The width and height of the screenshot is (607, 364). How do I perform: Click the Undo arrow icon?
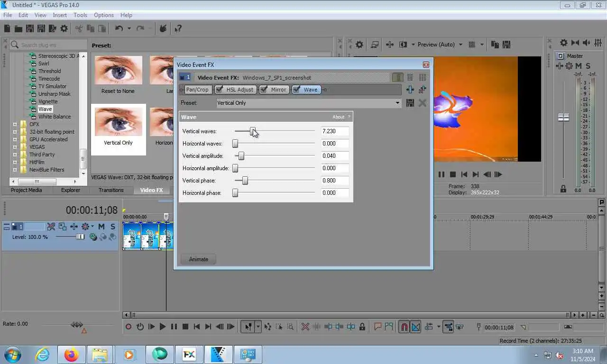pos(119,28)
